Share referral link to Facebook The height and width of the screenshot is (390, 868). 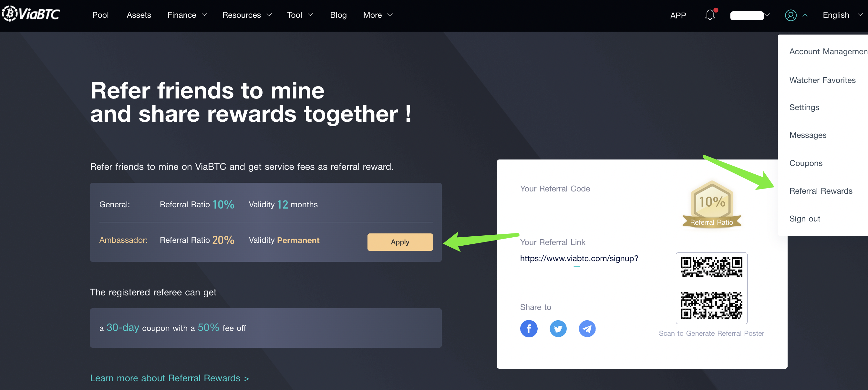click(x=529, y=328)
